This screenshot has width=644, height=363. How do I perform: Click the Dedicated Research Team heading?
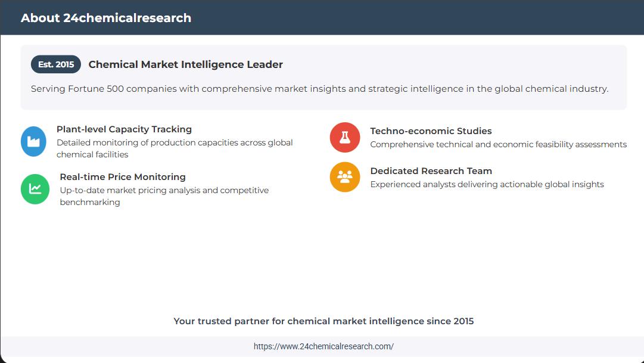click(x=431, y=171)
